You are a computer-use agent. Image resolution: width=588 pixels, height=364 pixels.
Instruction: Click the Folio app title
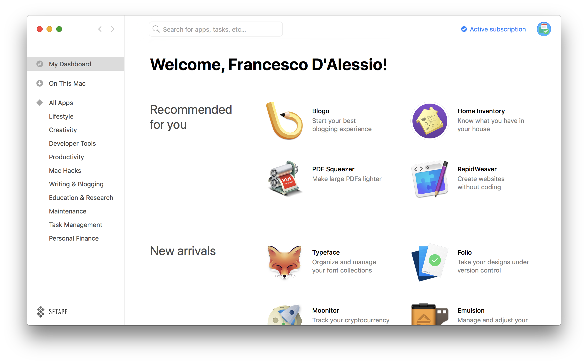point(464,252)
